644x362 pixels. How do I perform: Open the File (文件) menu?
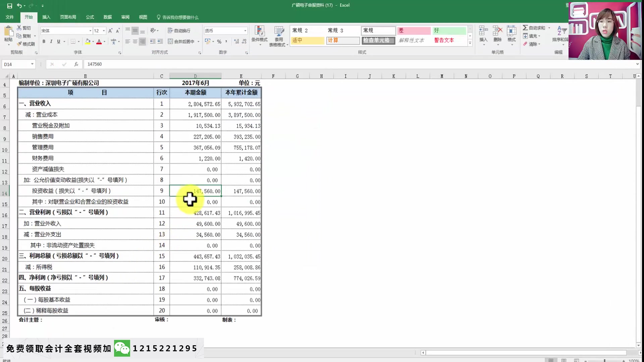(x=9, y=17)
